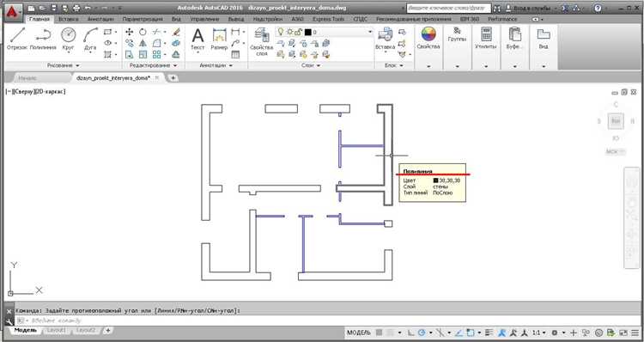Click the Explode tool icon
The width and height of the screenshot is (644, 342).
click(x=176, y=43)
